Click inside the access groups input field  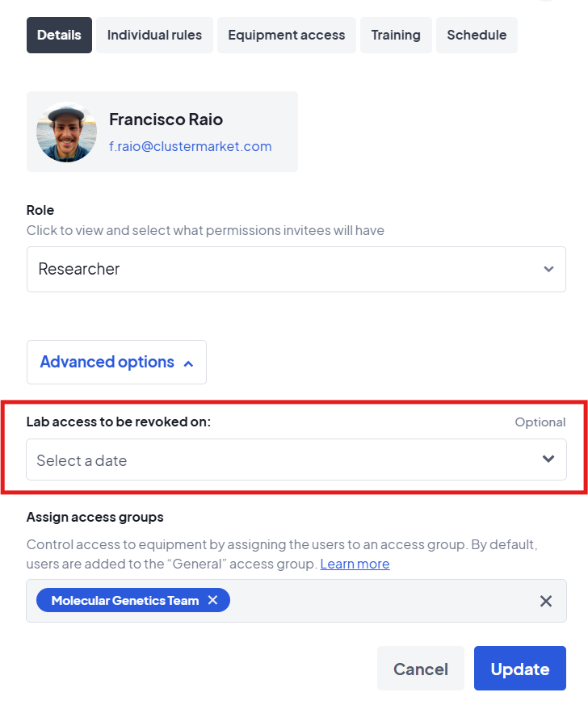(x=380, y=601)
